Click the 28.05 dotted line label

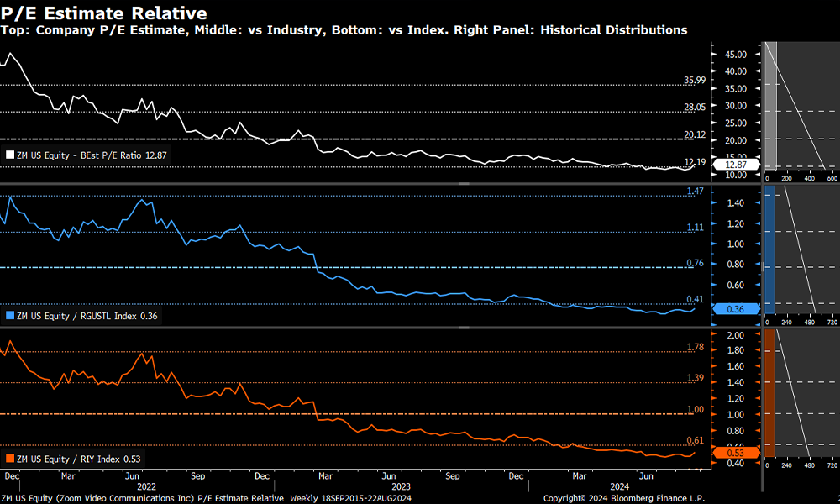695,108
